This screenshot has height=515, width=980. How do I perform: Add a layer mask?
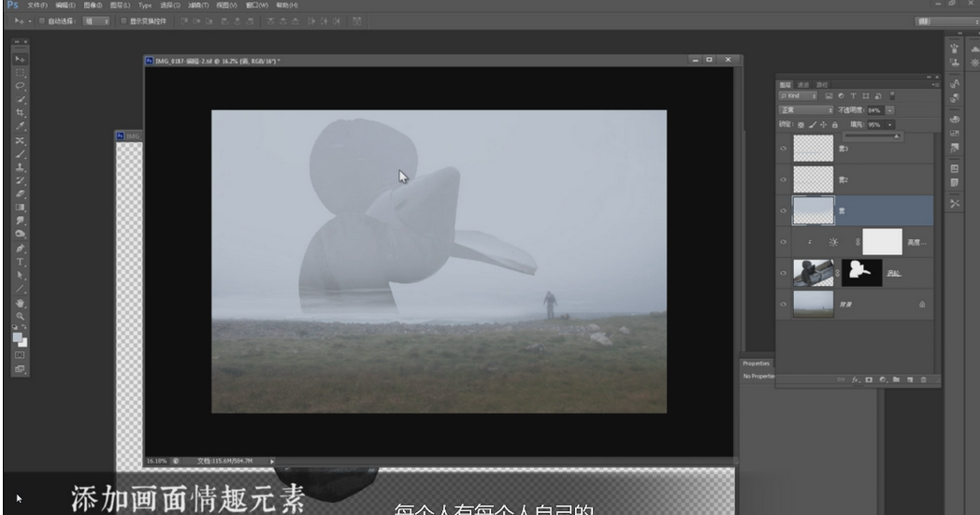[869, 379]
